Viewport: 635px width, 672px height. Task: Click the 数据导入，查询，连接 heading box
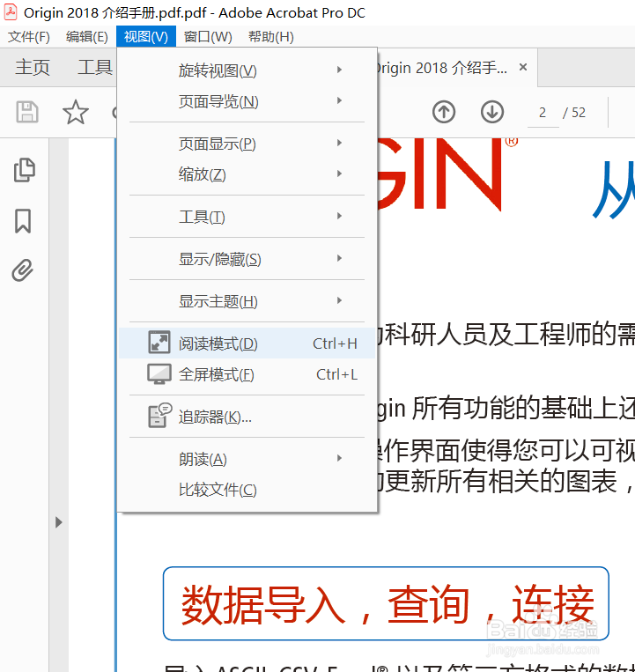click(x=386, y=603)
